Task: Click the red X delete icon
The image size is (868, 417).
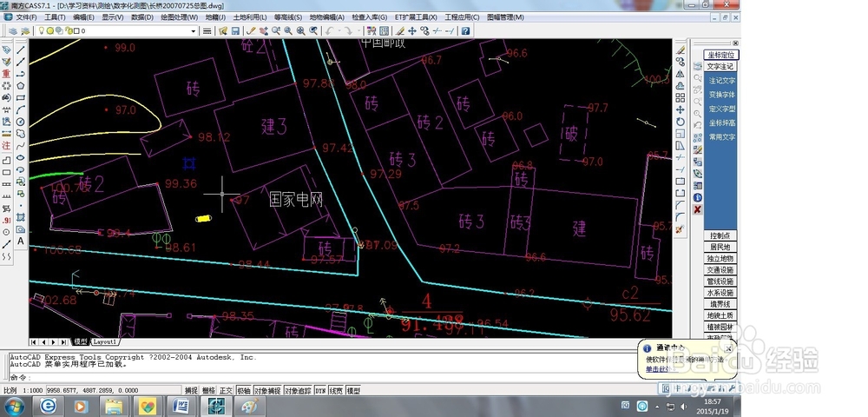Action: (x=698, y=209)
